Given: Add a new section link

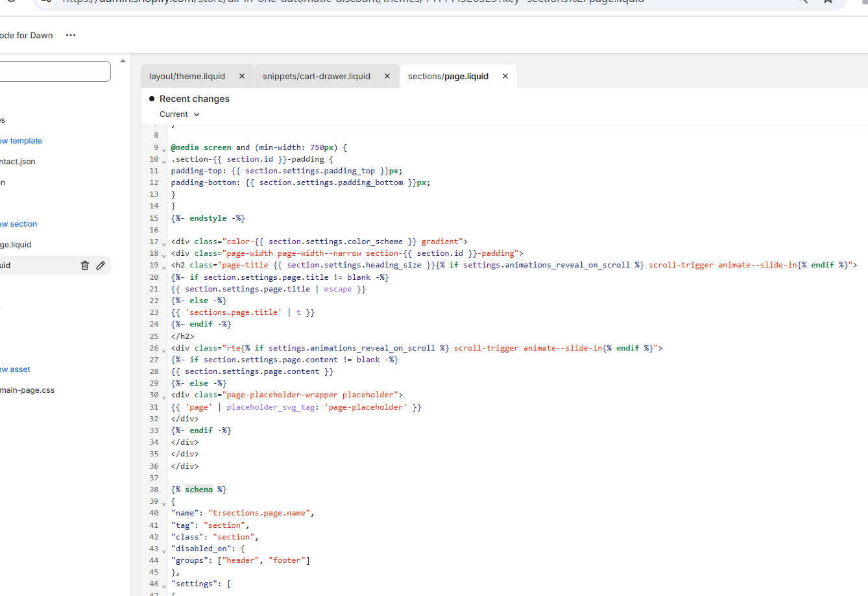Looking at the screenshot, I should (x=18, y=224).
